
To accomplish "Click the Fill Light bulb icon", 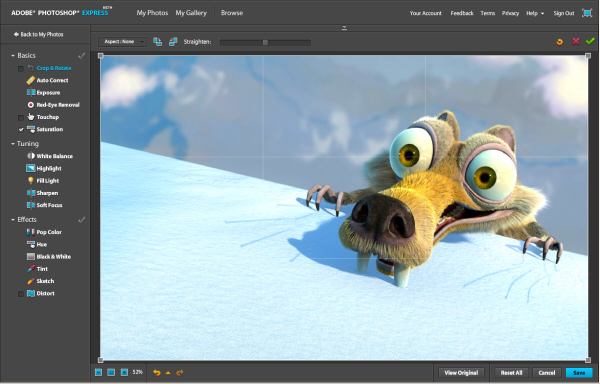I will pyautogui.click(x=31, y=181).
